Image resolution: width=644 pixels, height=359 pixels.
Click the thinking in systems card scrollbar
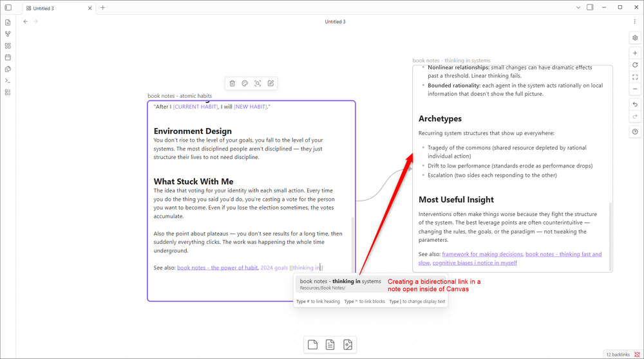tap(611, 236)
